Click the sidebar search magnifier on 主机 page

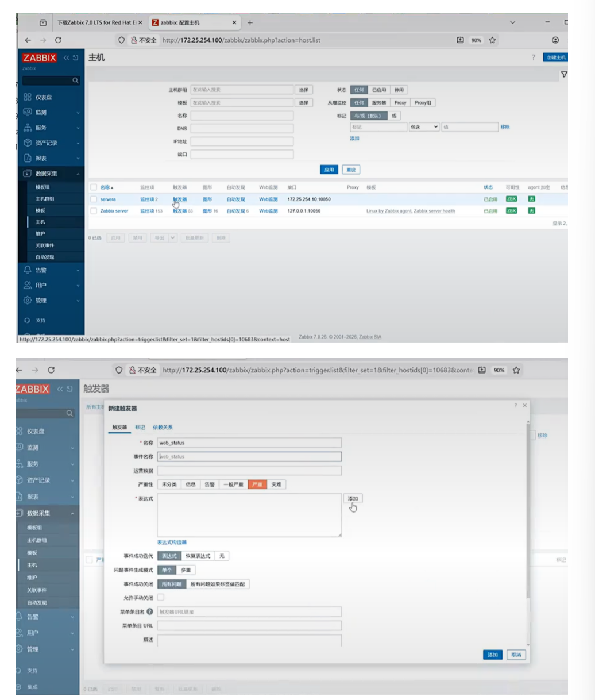75,81
